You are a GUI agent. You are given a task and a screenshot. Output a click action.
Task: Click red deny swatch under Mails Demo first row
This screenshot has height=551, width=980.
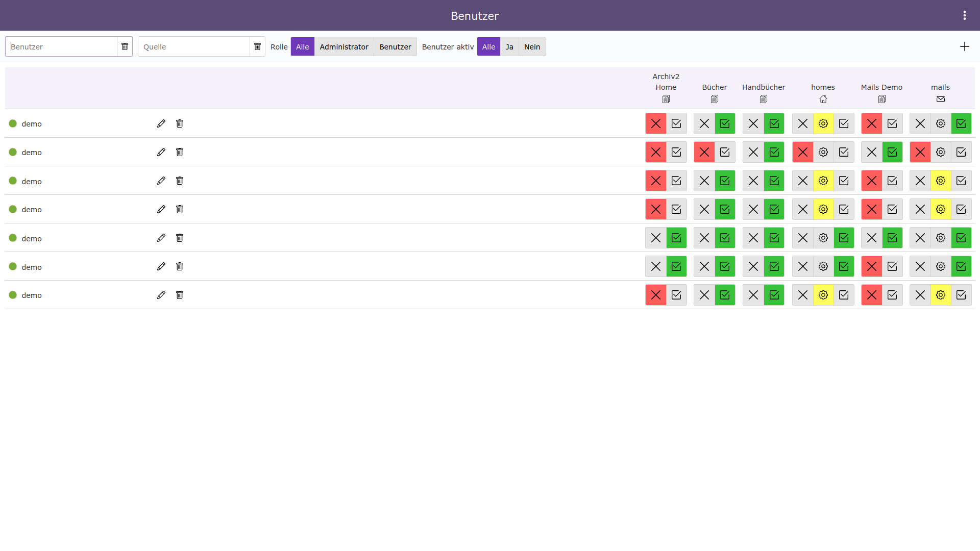tap(871, 123)
